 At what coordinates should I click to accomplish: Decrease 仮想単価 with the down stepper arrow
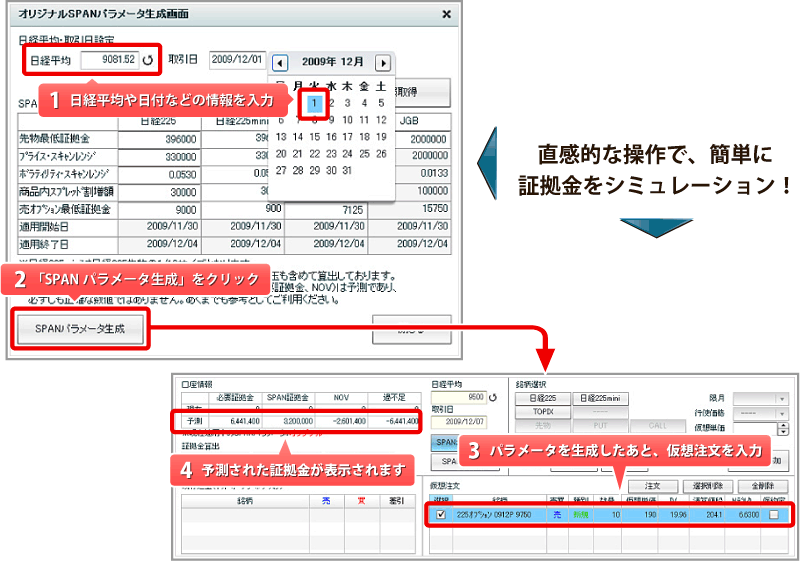tap(784, 432)
